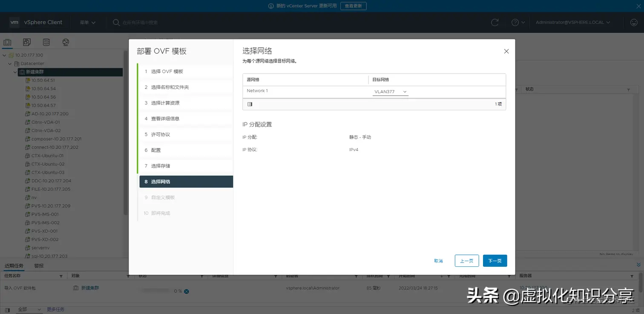Screen dimensions: 644x314
Task: Click the Storage inventory icon
Action: click(46, 42)
